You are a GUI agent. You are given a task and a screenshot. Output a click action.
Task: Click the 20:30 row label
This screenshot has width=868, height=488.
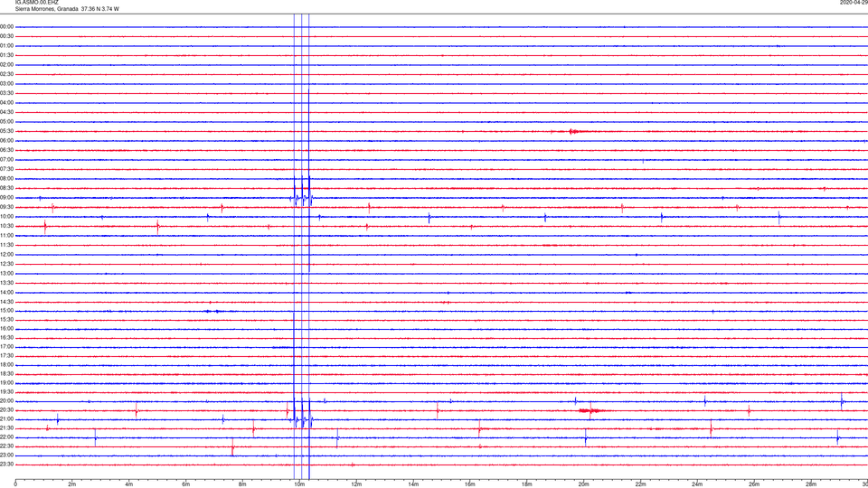click(6, 410)
